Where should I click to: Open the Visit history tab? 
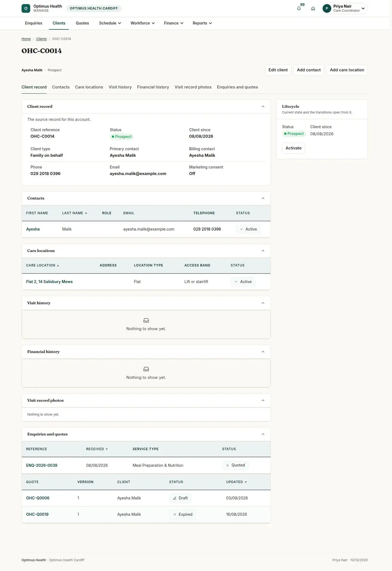point(120,87)
